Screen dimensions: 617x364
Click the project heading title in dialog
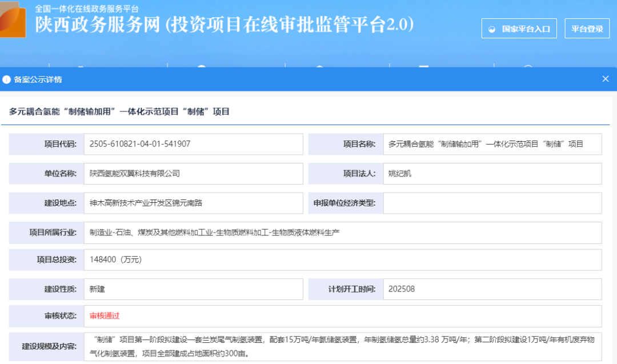119,111
